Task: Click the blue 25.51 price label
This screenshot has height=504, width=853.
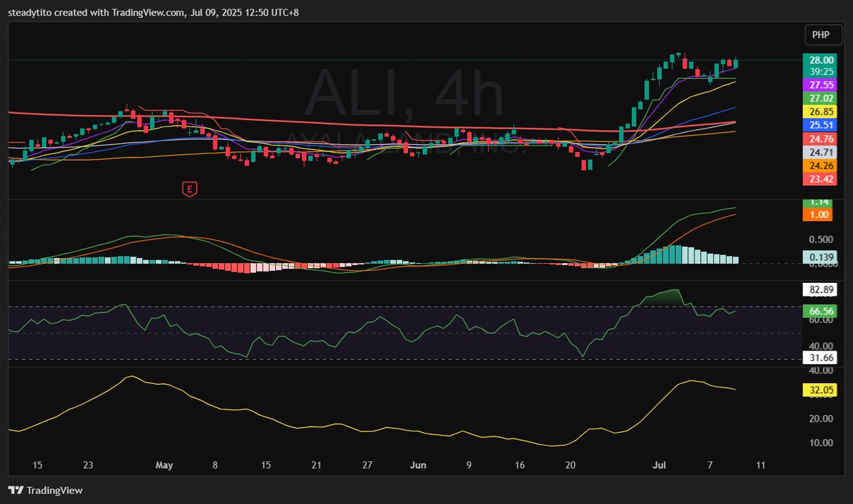Action: (x=819, y=125)
